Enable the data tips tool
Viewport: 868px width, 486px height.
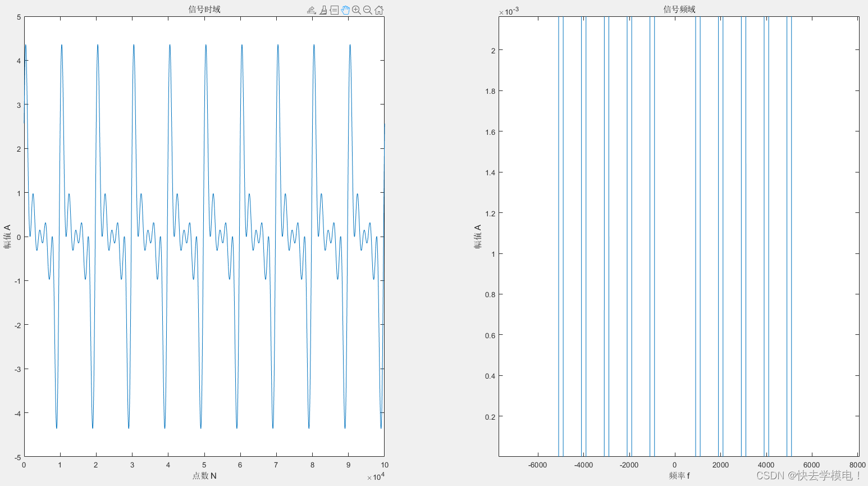334,10
